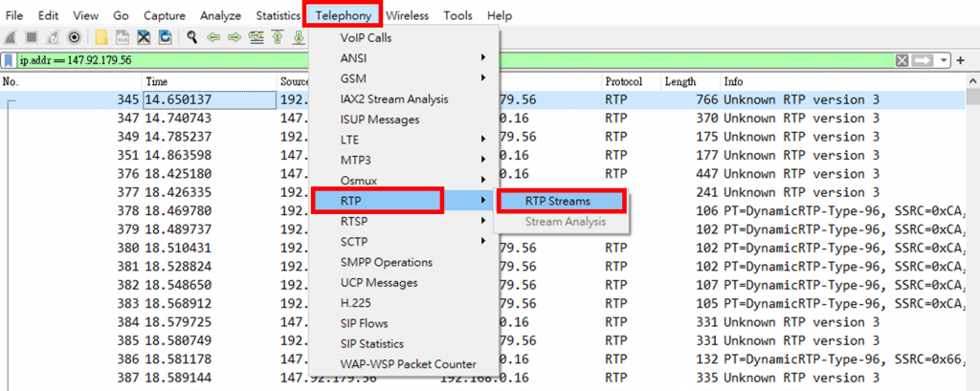This screenshot has width=980, height=391.
Task: Expand the RTSP submenu
Action: coord(405,221)
